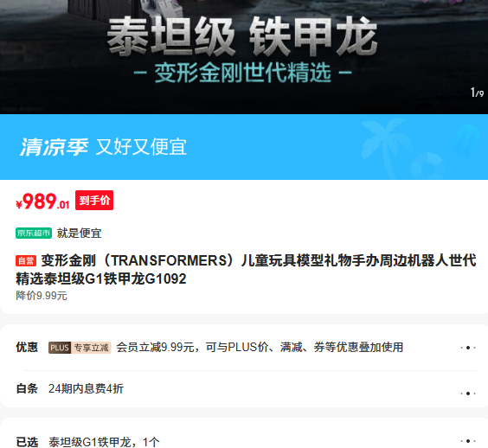488x448 pixels.
Task: Click the product title text
Action: [x=246, y=270]
